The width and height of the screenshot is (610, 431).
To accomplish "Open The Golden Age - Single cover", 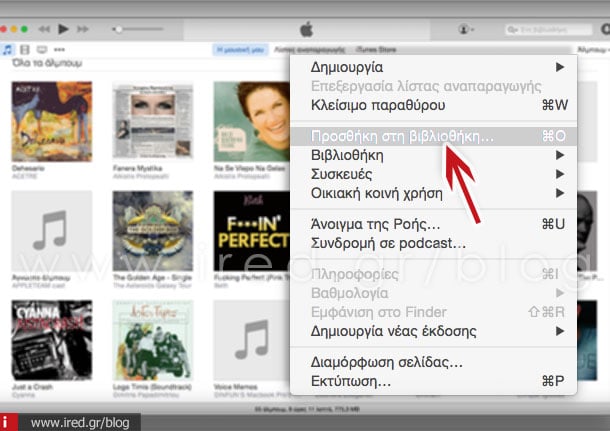I will pos(153,231).
